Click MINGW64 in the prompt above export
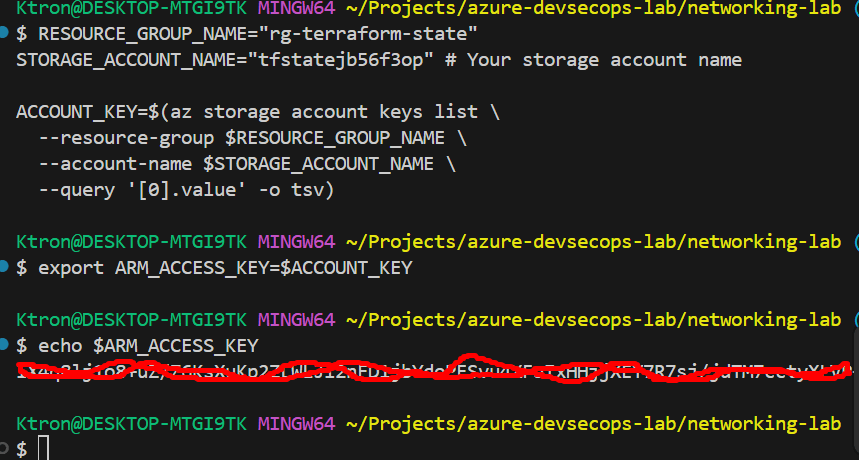 [x=296, y=241]
